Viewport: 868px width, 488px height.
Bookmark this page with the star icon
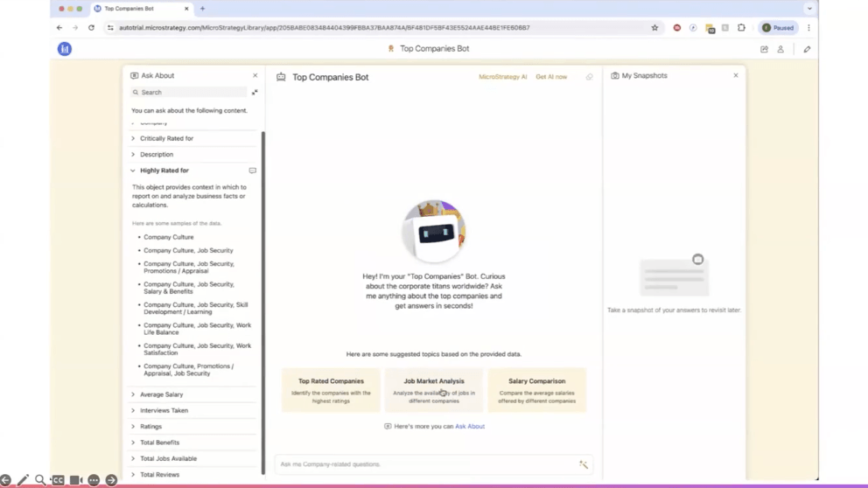[x=654, y=28]
